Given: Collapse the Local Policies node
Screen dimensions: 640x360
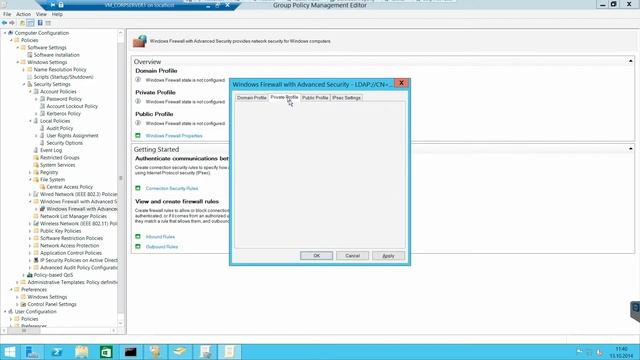Looking at the screenshot, I should (x=30, y=121).
